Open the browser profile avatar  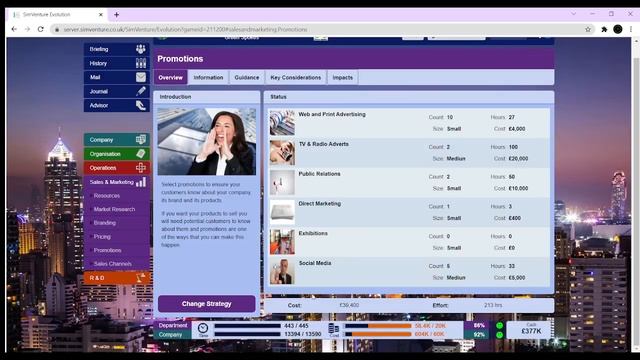[x=618, y=29]
